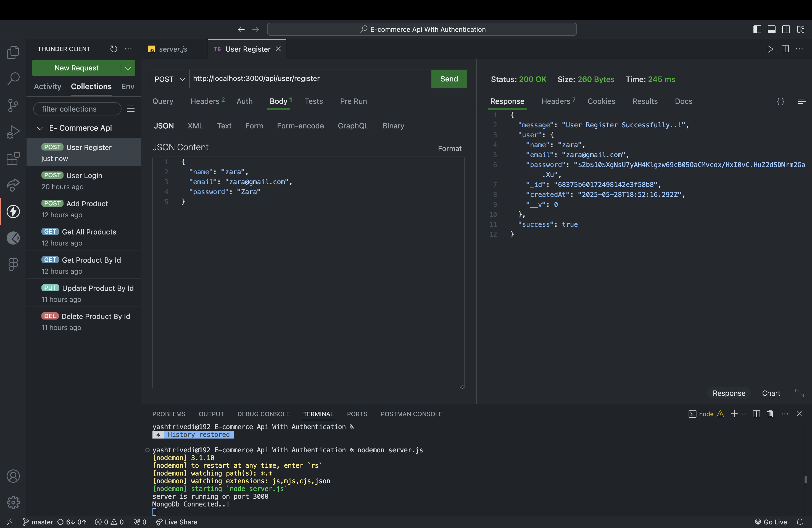The image size is (812, 528).
Task: Click the terminal scrollbar thumb
Action: (x=806, y=479)
